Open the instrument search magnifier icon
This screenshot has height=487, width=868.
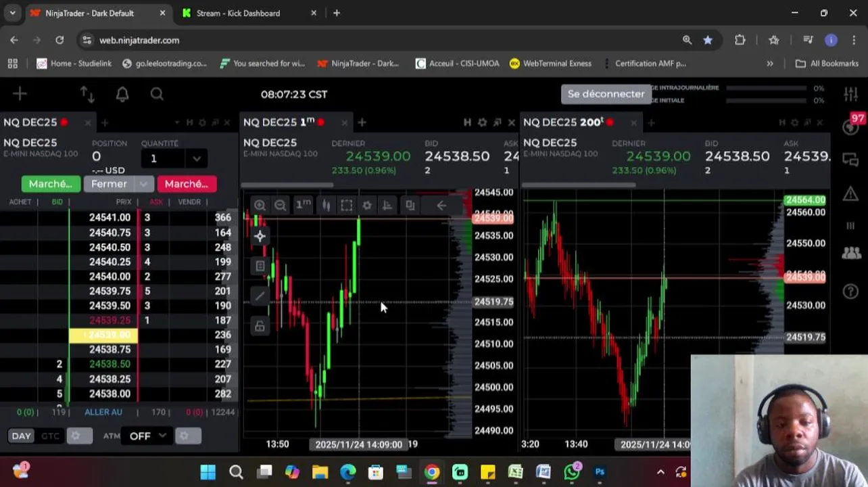pyautogui.click(x=157, y=94)
